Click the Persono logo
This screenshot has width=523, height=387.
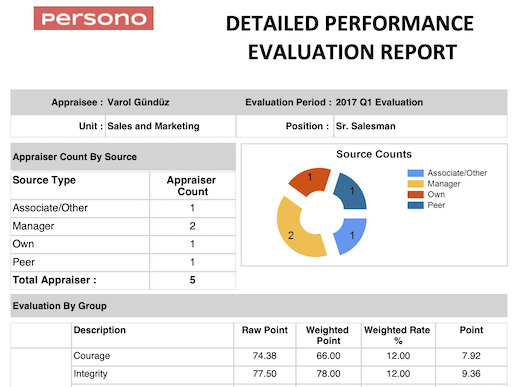point(93,18)
